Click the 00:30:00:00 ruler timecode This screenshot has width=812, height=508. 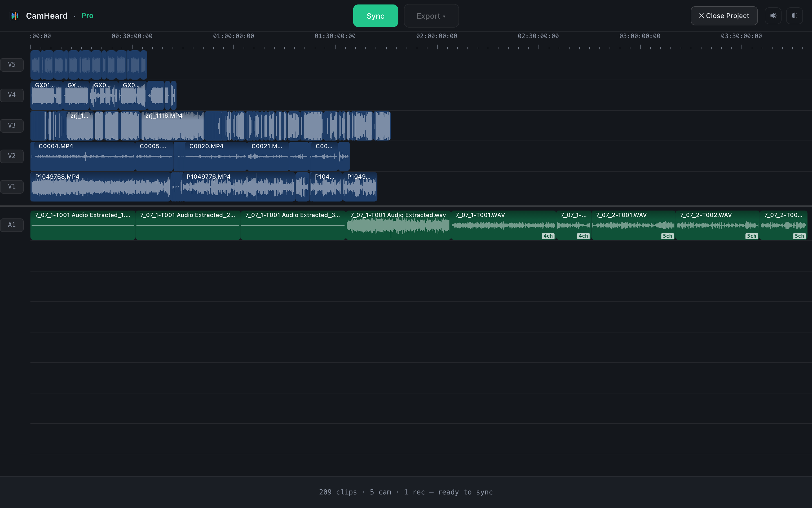click(x=132, y=36)
